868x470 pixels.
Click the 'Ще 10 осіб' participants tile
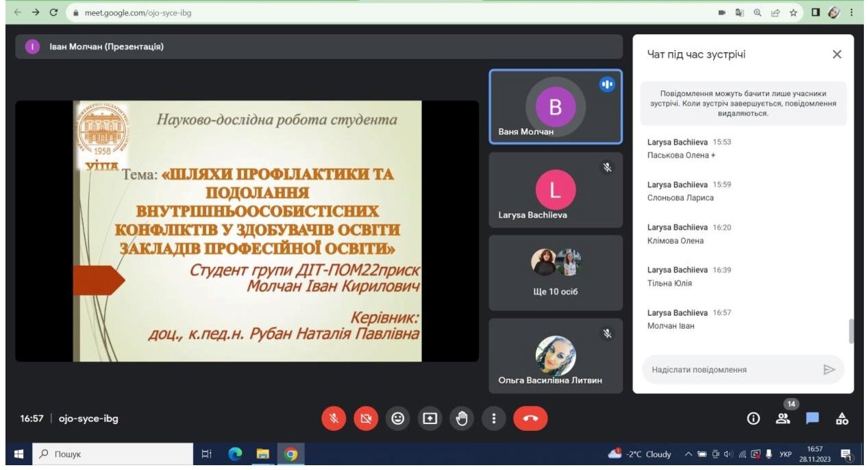click(x=556, y=273)
